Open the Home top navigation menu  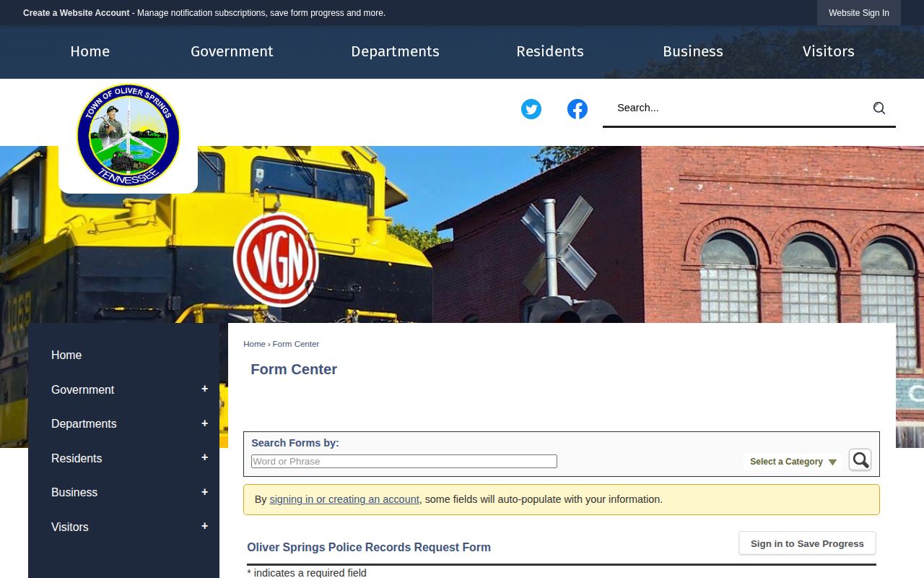click(90, 51)
